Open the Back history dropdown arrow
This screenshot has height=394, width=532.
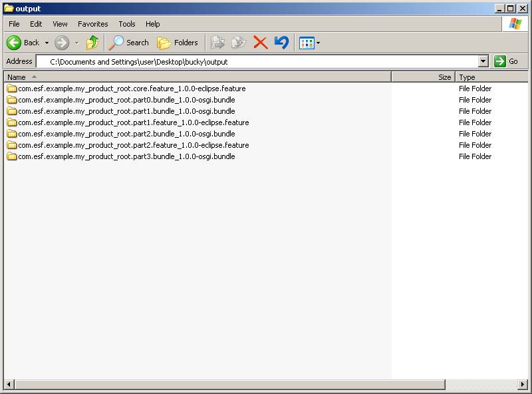pyautogui.click(x=47, y=43)
